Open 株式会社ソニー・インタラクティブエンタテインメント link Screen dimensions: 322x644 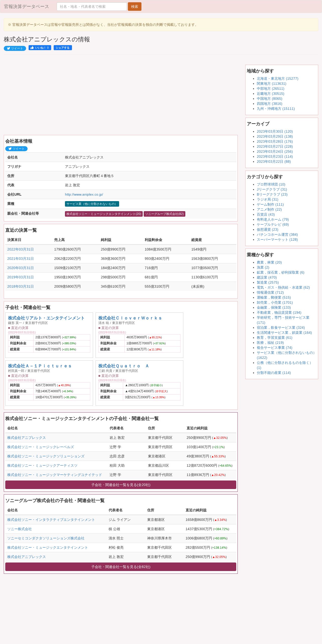pos(51,520)
